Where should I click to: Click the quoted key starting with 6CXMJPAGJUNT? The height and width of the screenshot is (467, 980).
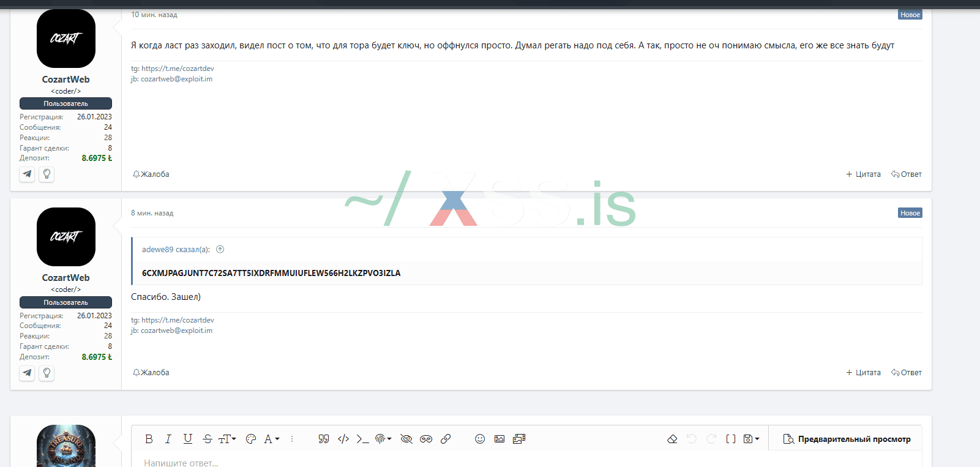click(271, 273)
